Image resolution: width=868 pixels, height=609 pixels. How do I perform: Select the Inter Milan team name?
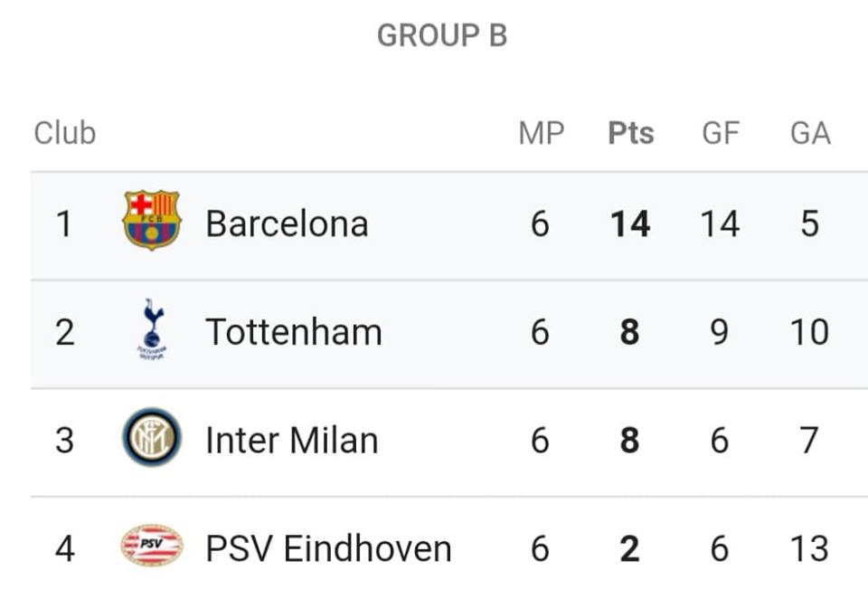(292, 441)
